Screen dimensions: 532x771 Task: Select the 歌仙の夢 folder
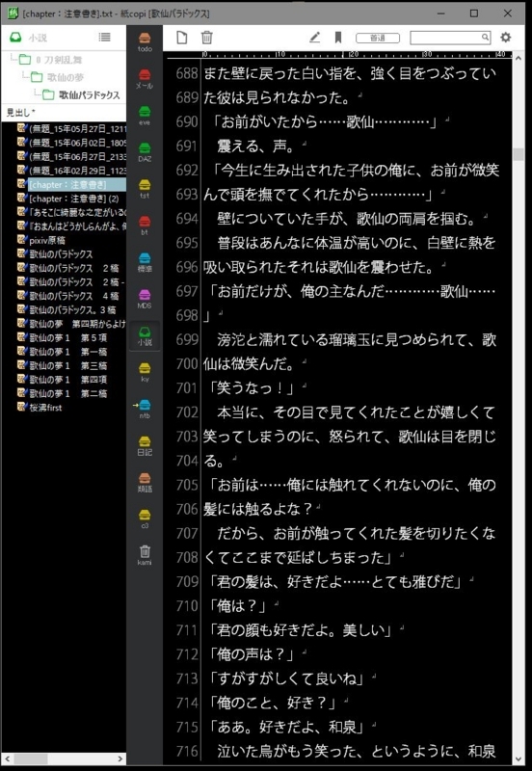click(58, 77)
